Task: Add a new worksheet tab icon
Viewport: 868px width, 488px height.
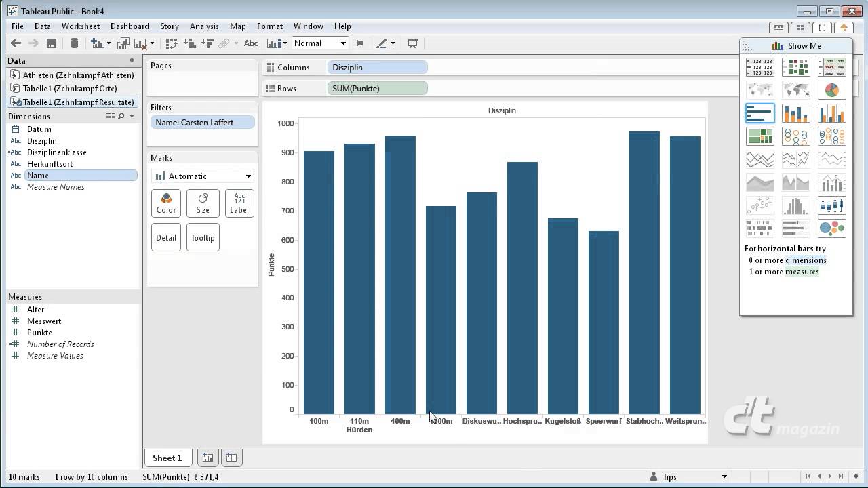Action: click(x=208, y=457)
